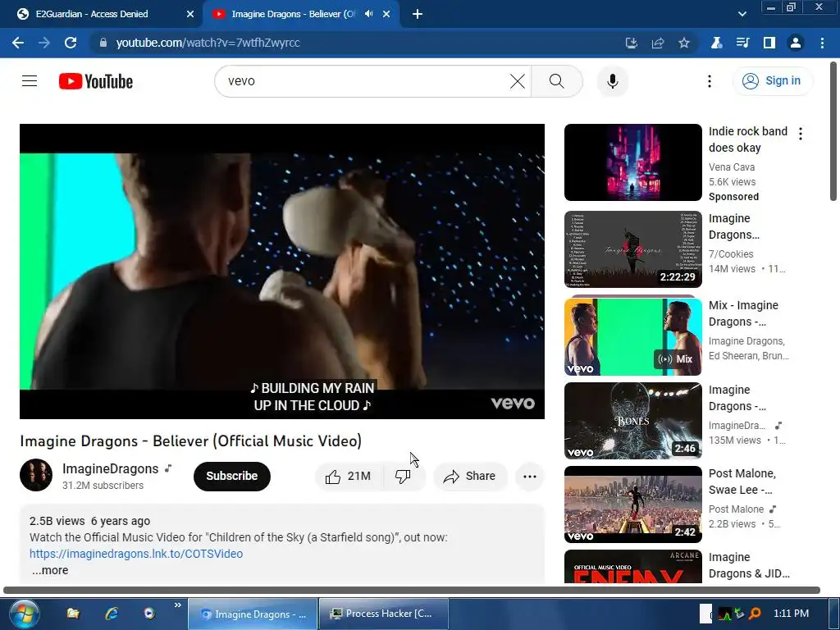This screenshot has width=840, height=630.
Task: Click the magnifier search button
Action: pyautogui.click(x=557, y=81)
